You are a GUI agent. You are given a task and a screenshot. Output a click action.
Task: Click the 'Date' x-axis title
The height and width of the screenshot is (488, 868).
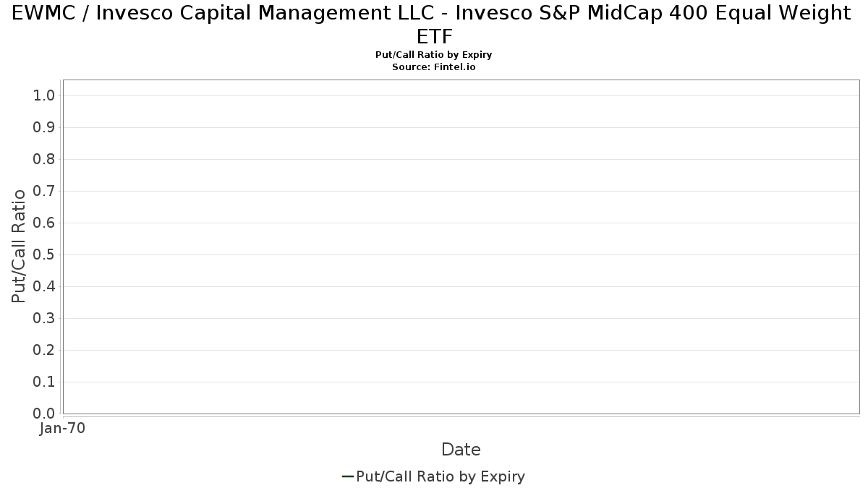click(461, 450)
